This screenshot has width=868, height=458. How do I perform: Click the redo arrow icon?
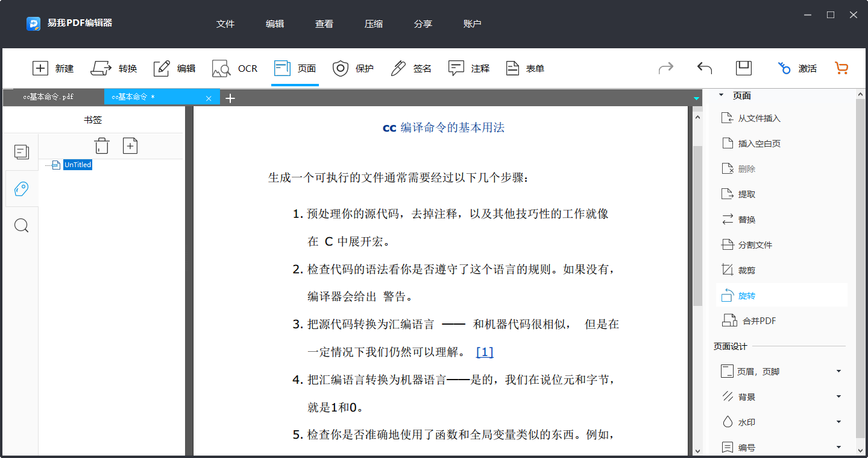point(666,68)
